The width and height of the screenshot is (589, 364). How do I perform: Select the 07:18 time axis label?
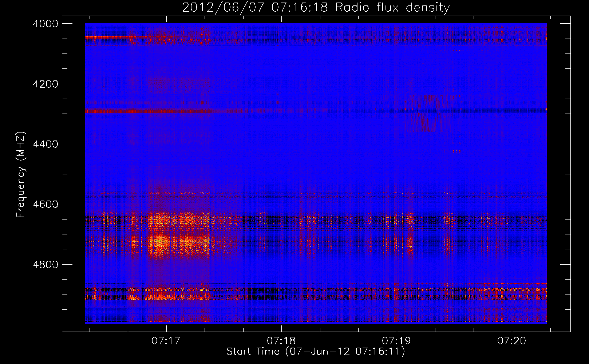click(x=281, y=341)
